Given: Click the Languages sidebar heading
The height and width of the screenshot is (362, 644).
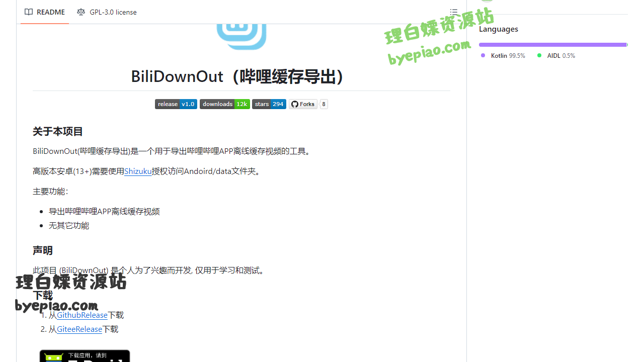Looking at the screenshot, I should point(499,29).
